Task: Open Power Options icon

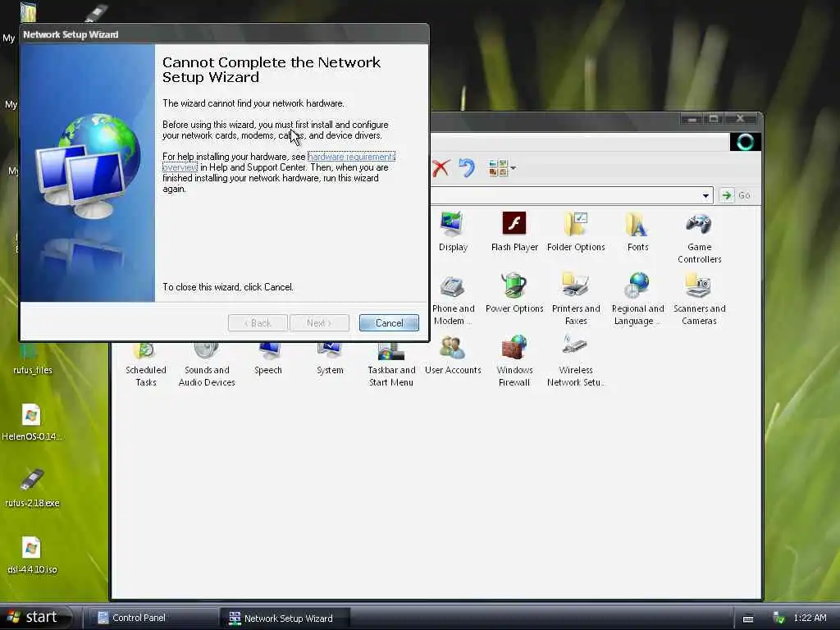Action: click(x=514, y=294)
